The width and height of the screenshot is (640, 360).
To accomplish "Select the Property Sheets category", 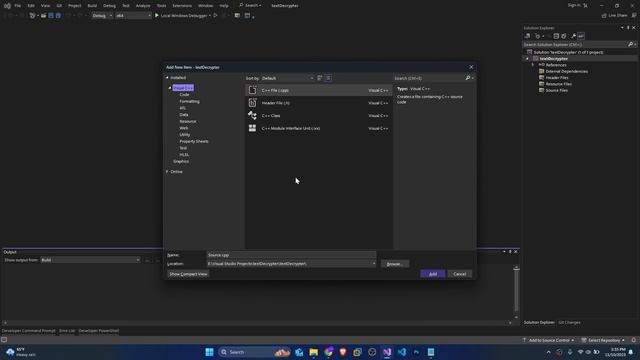I will pos(194,141).
